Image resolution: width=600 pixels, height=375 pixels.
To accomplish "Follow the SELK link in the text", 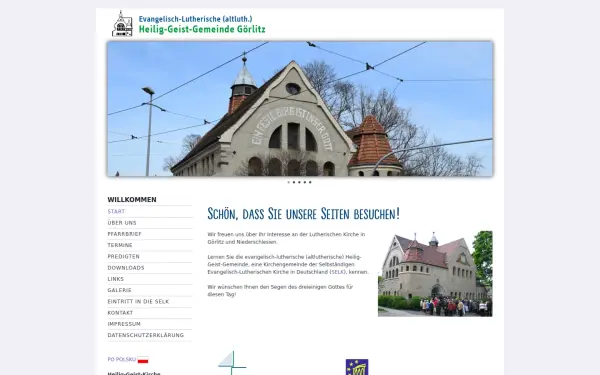I will 338,272.
